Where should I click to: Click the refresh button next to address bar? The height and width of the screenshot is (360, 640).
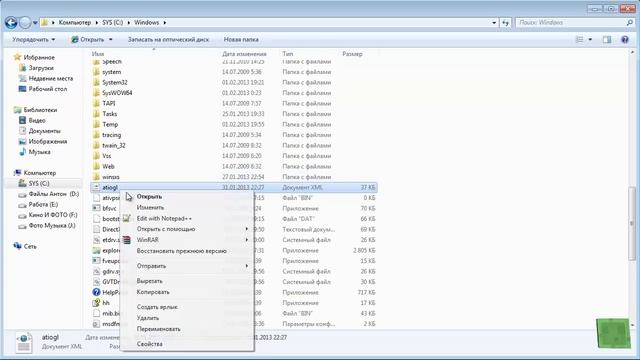pyautogui.click(x=505, y=23)
